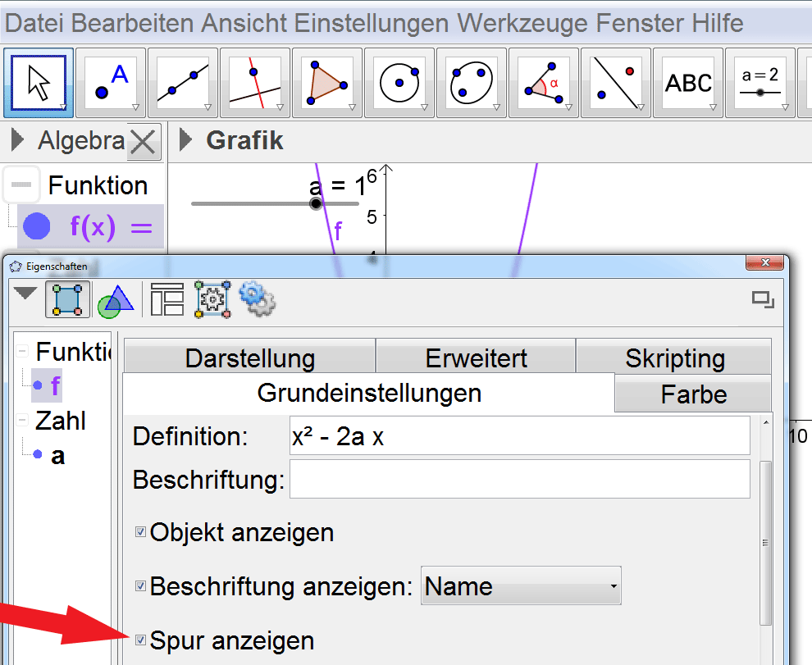Screen dimensions: 812x665
Task: Collapse the Funktion group in Algebra view
Action: pyautogui.click(x=21, y=185)
